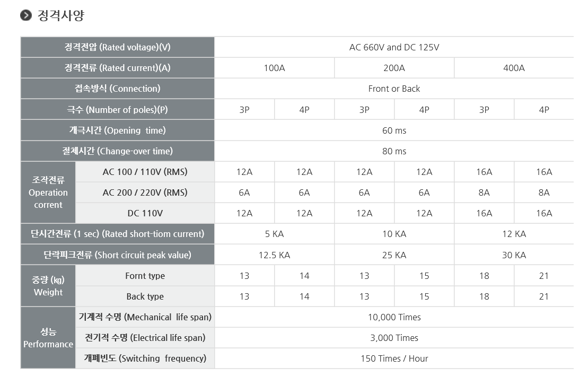The height and width of the screenshot is (377, 588).
Task: Click the Operation current row group header
Action: (48, 192)
